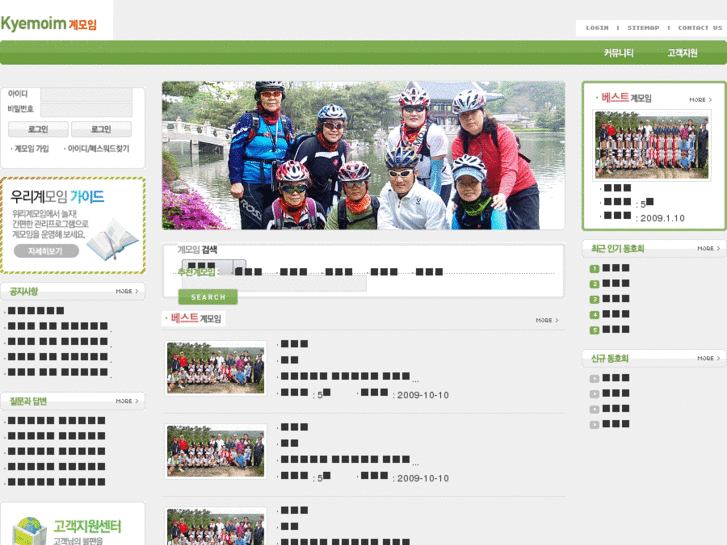
Task: Click 자세히보기 button in guide banner
Action: coord(46,251)
